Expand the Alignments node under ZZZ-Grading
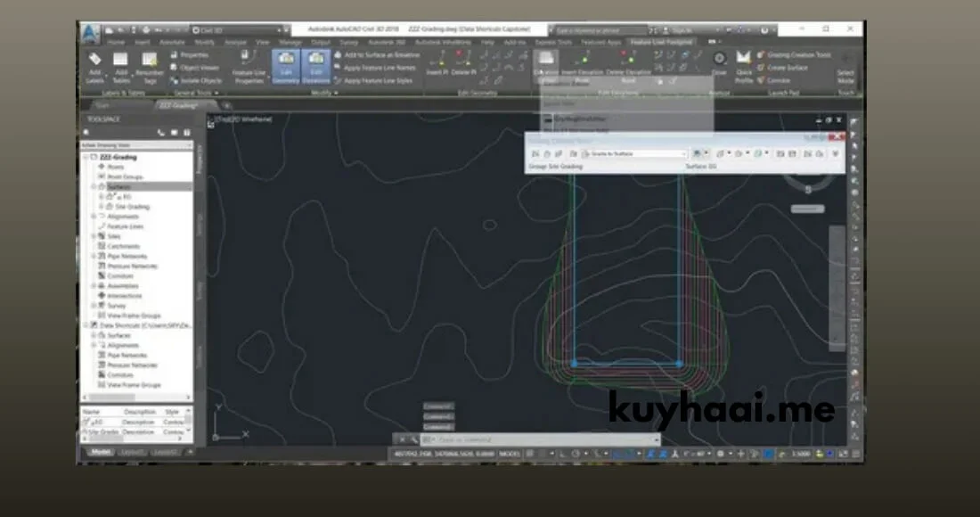The image size is (980, 517). [94, 217]
